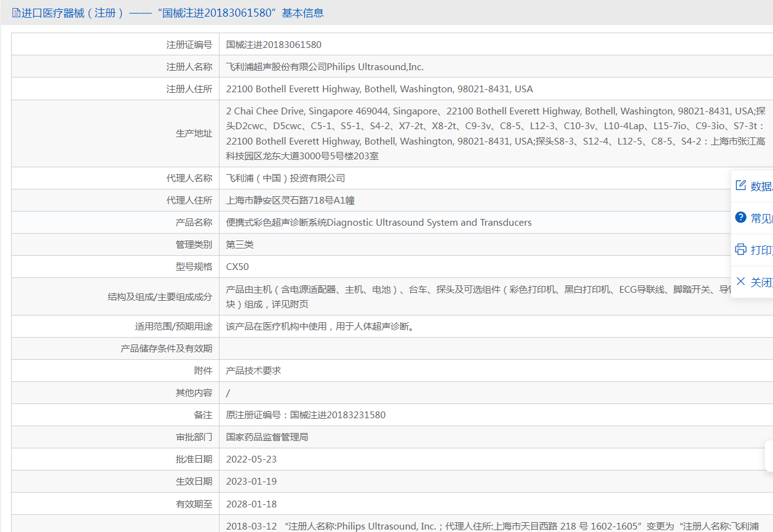Open the 常见 question mark help icon
This screenshot has width=773, height=532.
[740, 217]
